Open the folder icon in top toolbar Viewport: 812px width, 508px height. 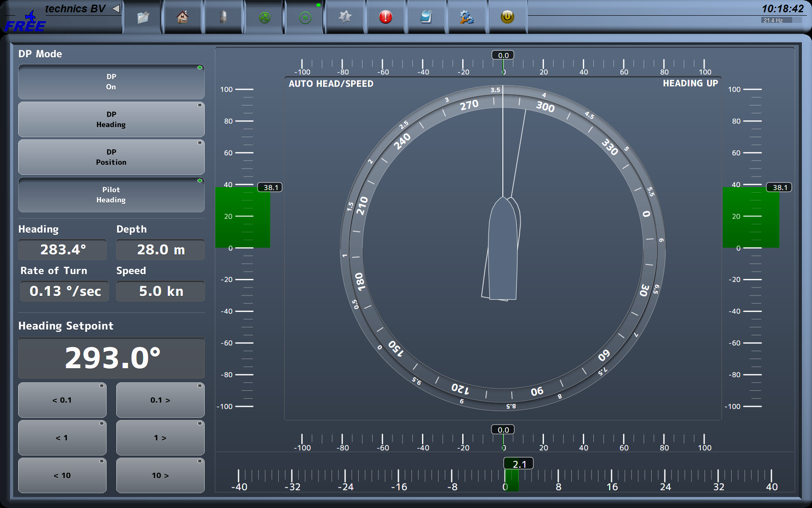tap(143, 17)
